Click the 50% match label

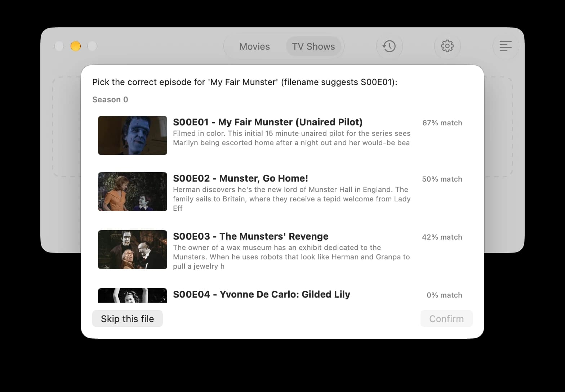click(x=442, y=179)
